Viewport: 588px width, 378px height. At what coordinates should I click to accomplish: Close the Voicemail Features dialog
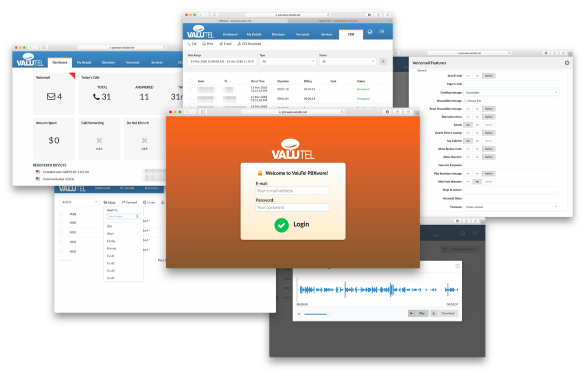(x=567, y=63)
